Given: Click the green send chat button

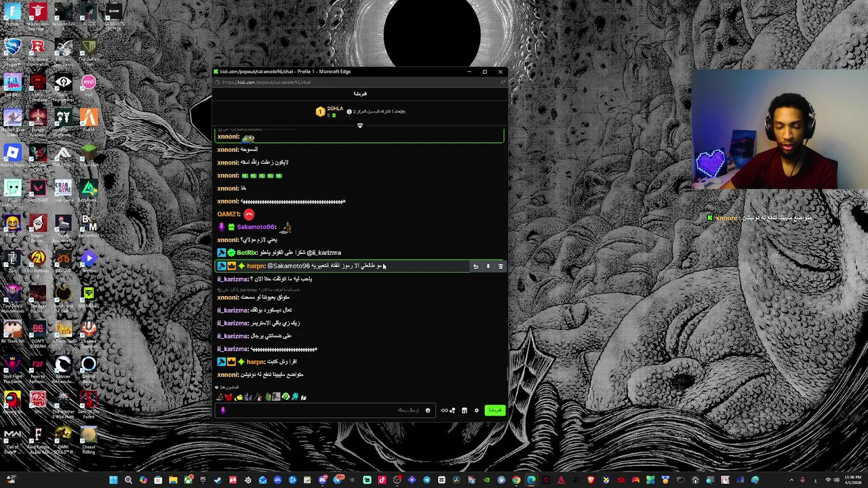Looking at the screenshot, I should pyautogui.click(x=494, y=410).
